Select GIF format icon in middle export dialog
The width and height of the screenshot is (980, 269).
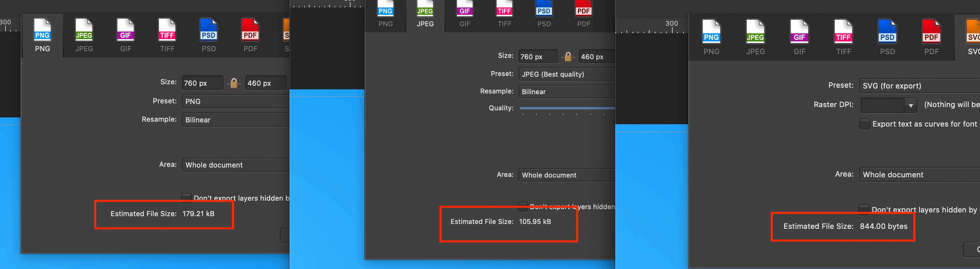click(464, 8)
